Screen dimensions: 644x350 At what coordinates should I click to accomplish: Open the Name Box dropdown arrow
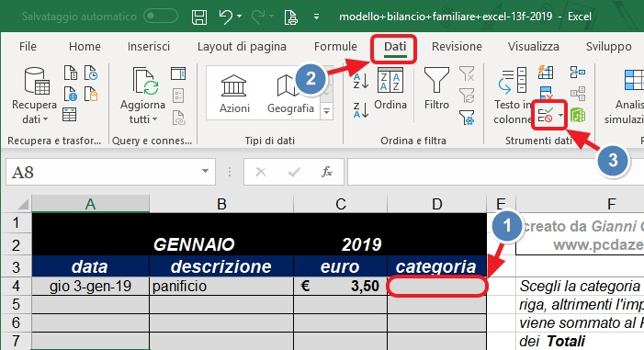[205, 171]
